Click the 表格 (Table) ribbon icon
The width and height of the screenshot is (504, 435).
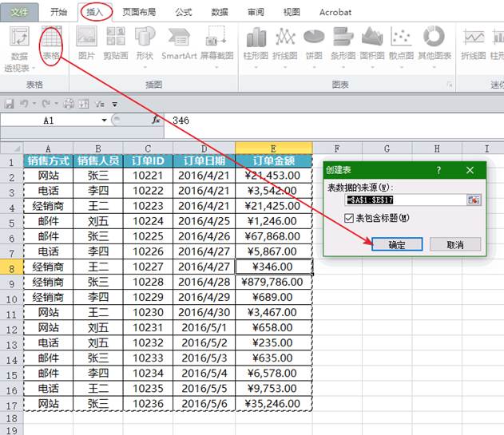point(52,44)
